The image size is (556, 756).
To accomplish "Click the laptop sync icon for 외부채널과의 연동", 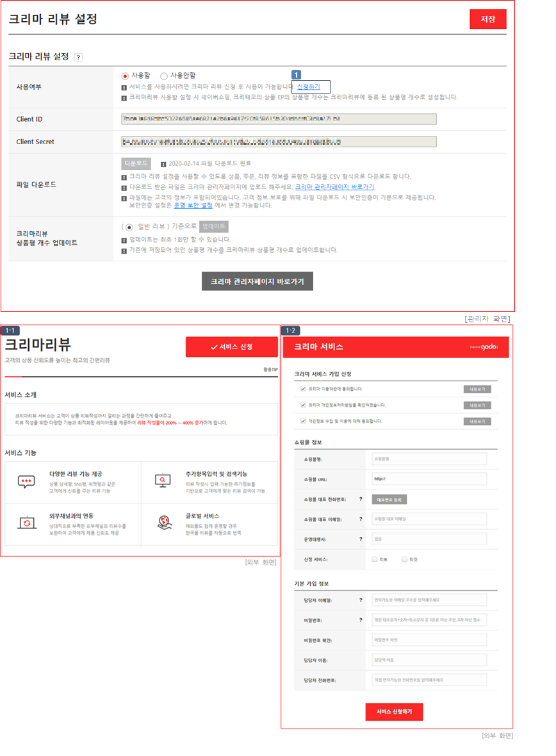I will 26,523.
